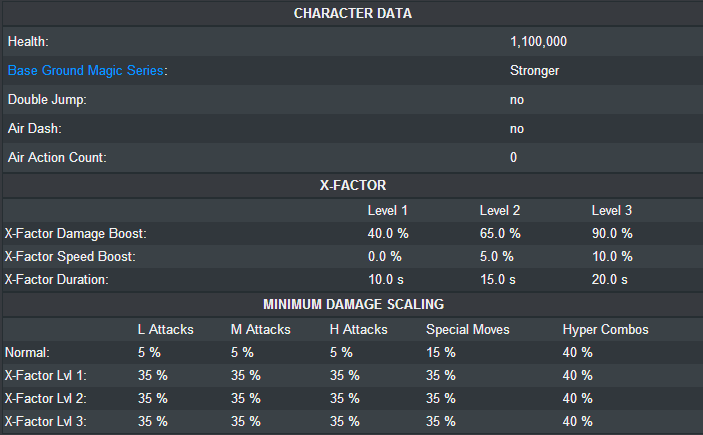Click the Hyper Combos column header
The image size is (703, 435).
pos(606,329)
